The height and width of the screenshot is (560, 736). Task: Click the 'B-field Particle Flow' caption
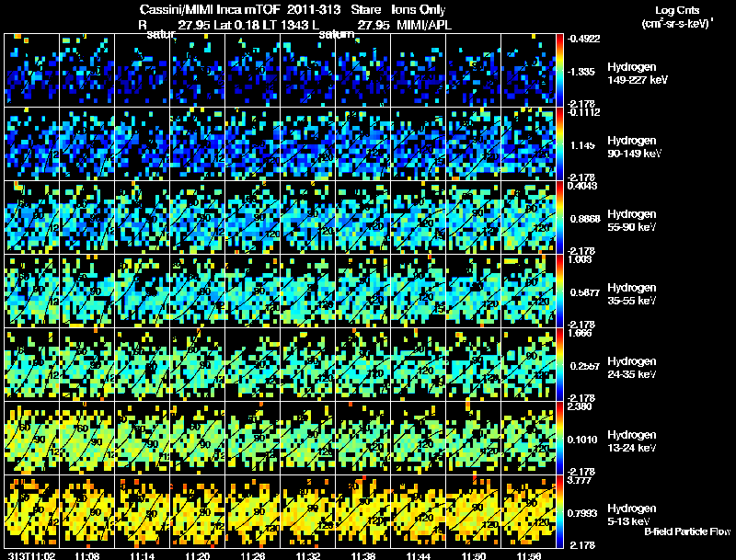pos(687,531)
